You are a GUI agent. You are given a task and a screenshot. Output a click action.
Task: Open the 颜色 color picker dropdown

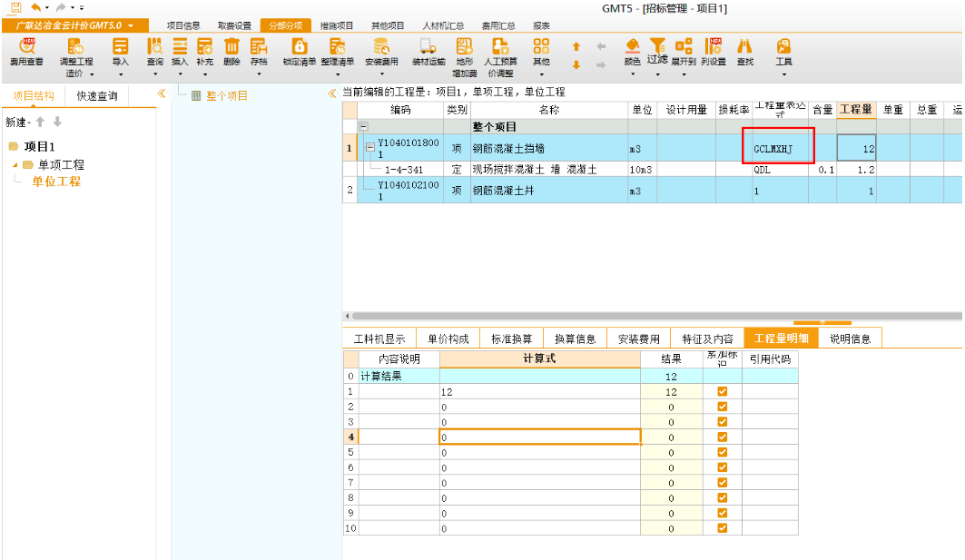[632, 53]
